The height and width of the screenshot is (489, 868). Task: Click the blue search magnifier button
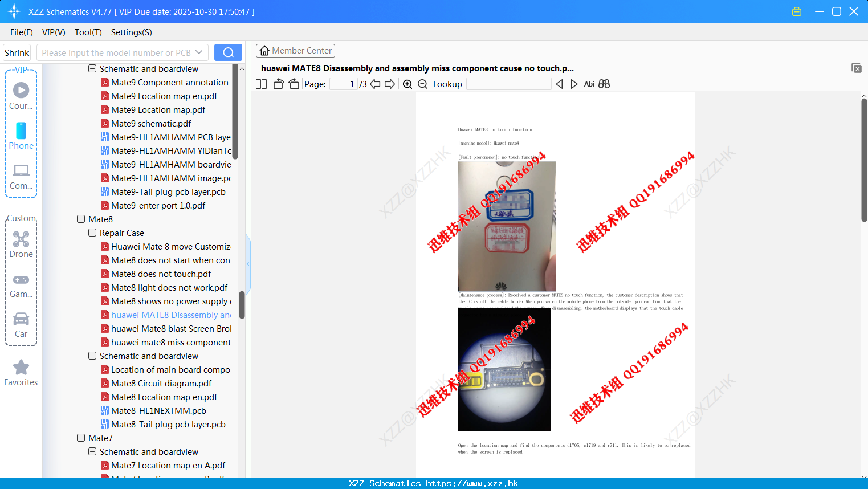pos(228,52)
